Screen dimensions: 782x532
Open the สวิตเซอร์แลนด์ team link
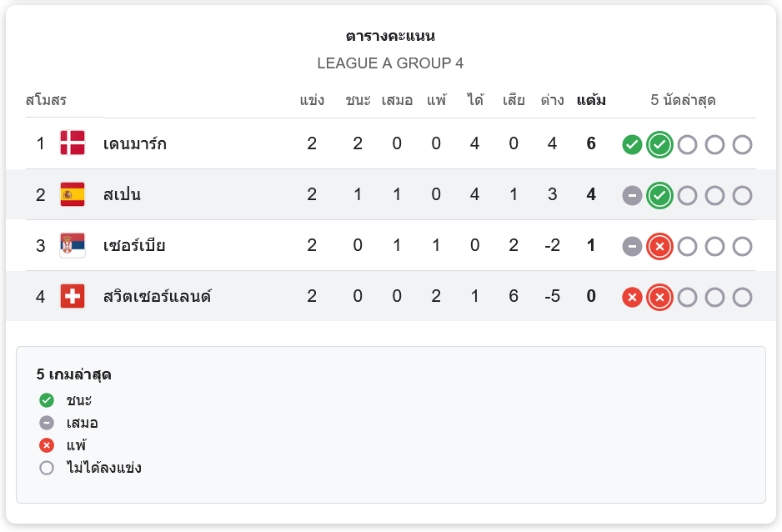click(157, 296)
